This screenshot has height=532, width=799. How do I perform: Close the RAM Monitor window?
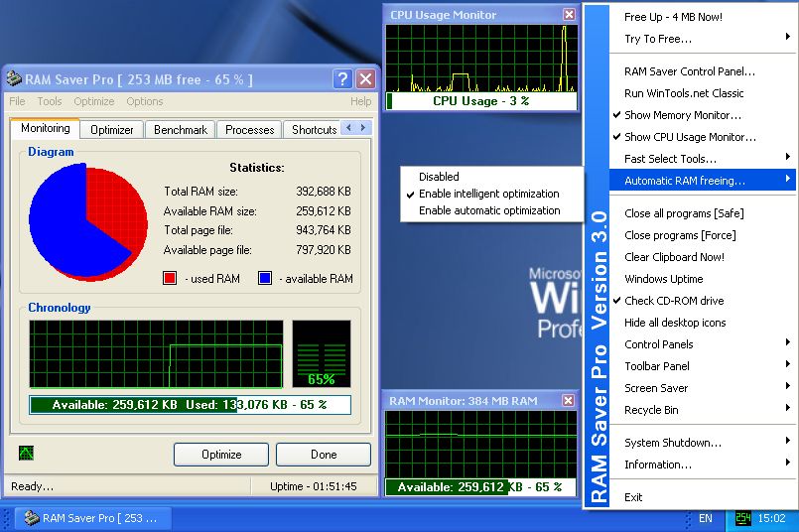(x=569, y=401)
